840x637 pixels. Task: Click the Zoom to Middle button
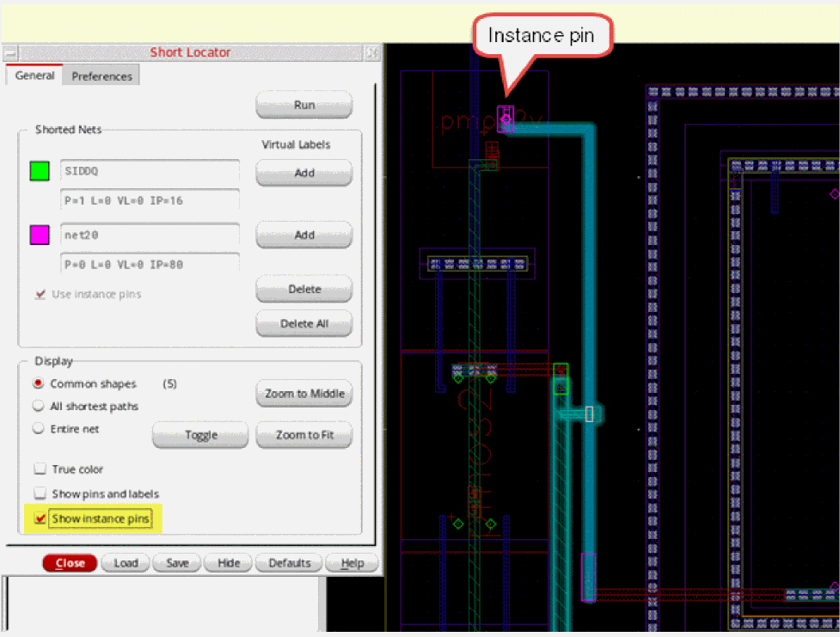point(304,394)
